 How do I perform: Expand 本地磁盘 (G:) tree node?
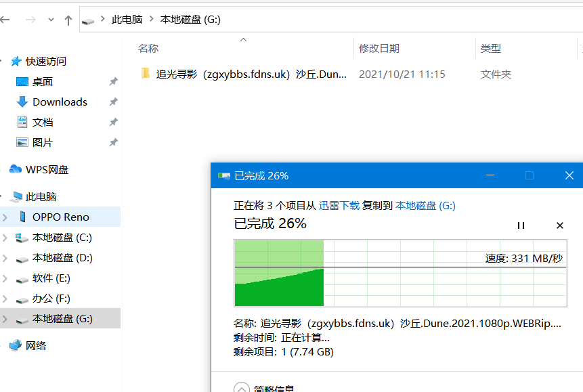click(x=5, y=319)
